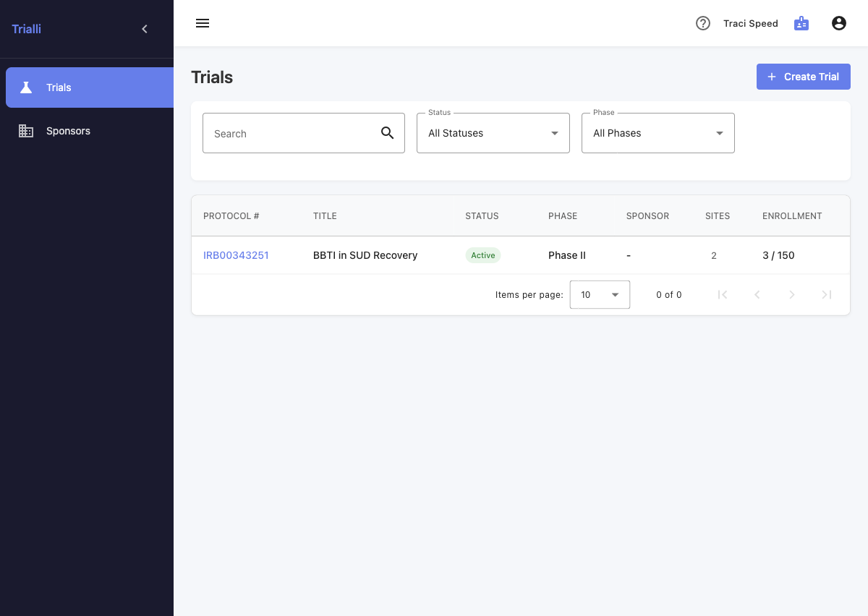
Task: Click inside the Search input field
Action: pos(289,133)
